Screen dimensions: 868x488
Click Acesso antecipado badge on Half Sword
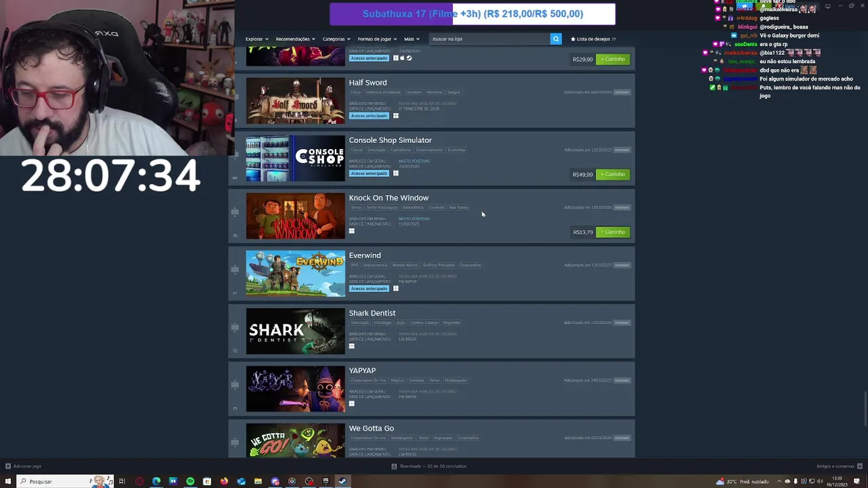point(369,116)
